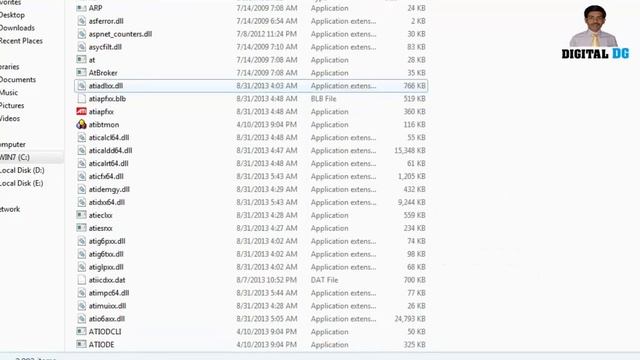The width and height of the screenshot is (640, 360).
Task: Click the atiglpxx.dll file icon
Action: 81,267
